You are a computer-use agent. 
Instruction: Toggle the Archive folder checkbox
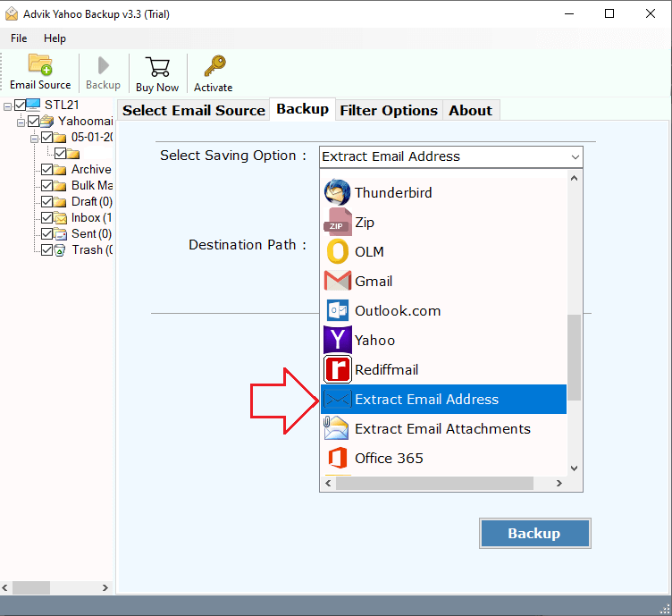(46, 169)
